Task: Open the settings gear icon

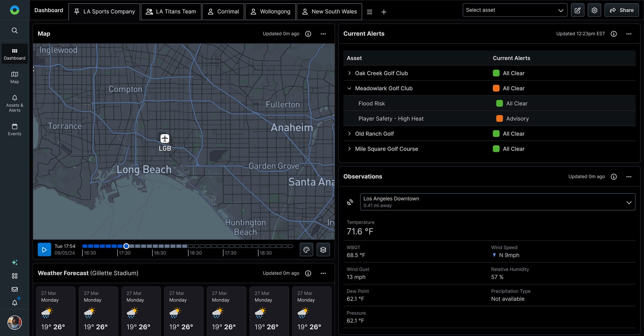Action: pyautogui.click(x=594, y=10)
